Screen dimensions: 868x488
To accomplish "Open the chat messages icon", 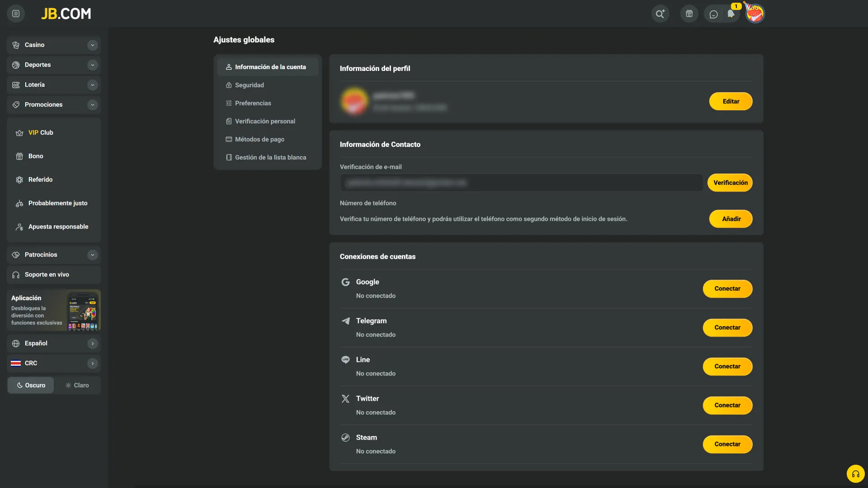I will [714, 14].
